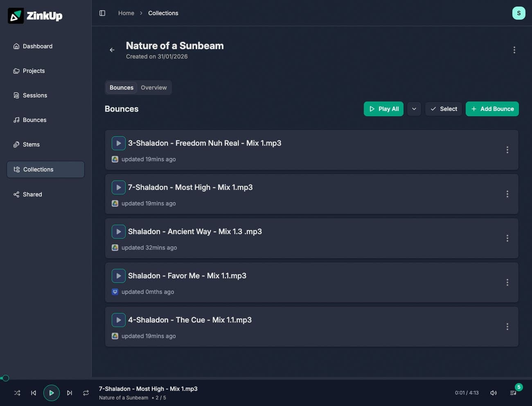The image size is (532, 406).
Task: Open the options menu for Most High bounce
Action: click(507, 194)
